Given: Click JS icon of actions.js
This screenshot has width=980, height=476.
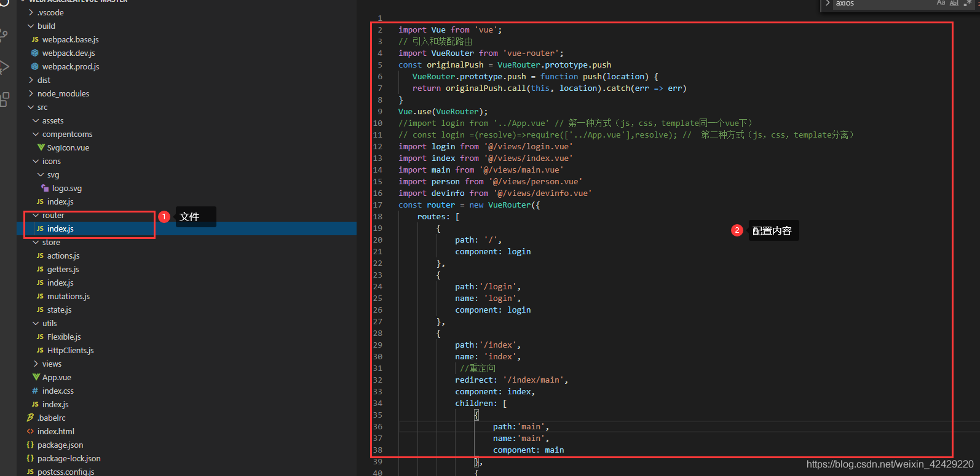Looking at the screenshot, I should tap(40, 256).
